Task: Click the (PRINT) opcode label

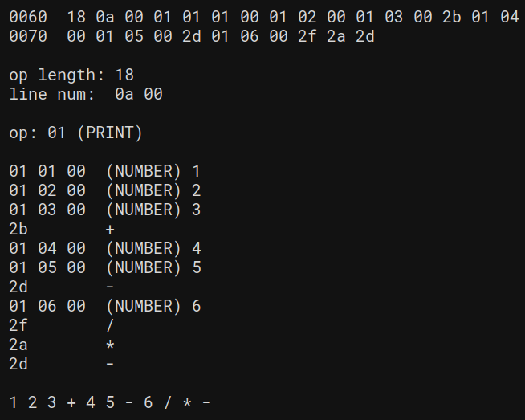Action: click(110, 133)
